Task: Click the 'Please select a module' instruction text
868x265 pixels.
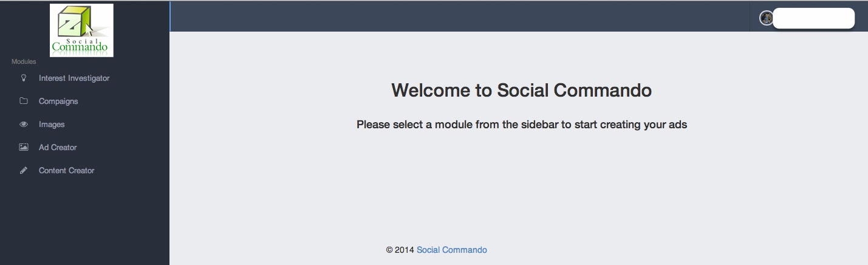Action: click(x=521, y=125)
